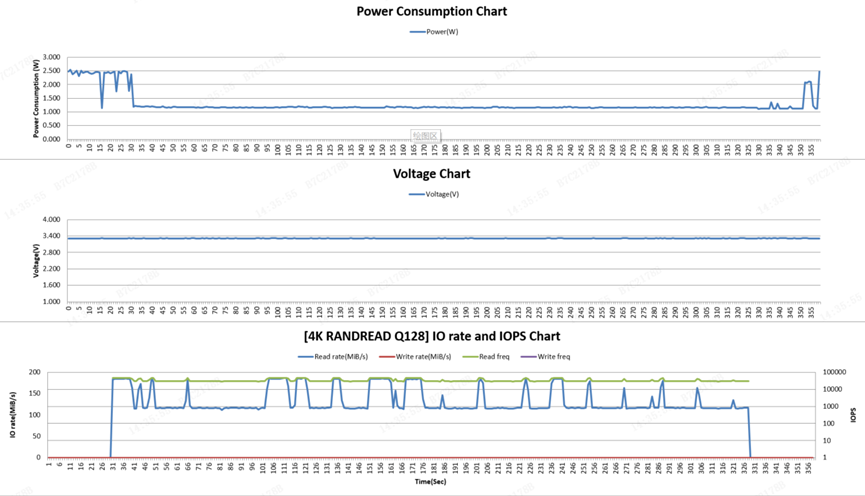Select the IOPS secondary axis title
Image resolution: width=865 pixels, height=496 pixels.
click(x=853, y=415)
